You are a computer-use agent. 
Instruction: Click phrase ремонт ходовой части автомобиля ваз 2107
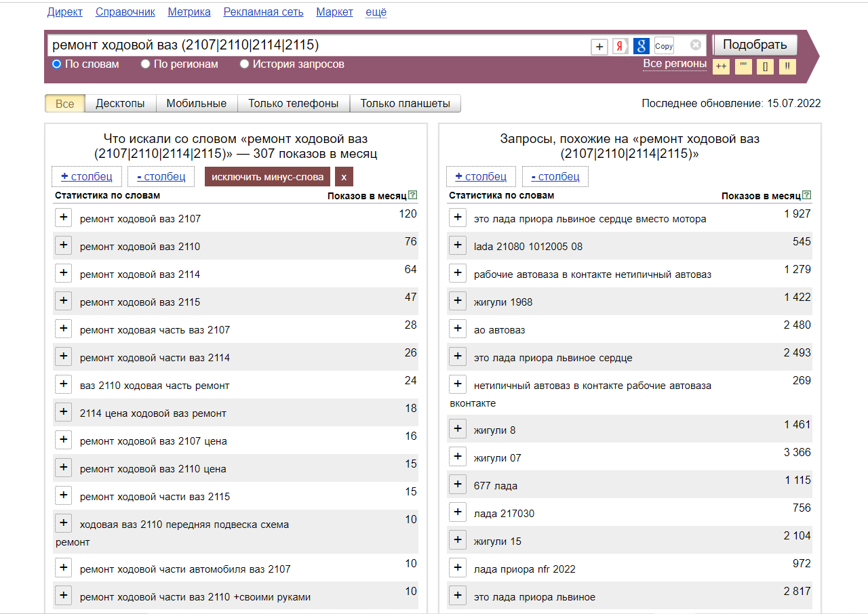(x=185, y=569)
